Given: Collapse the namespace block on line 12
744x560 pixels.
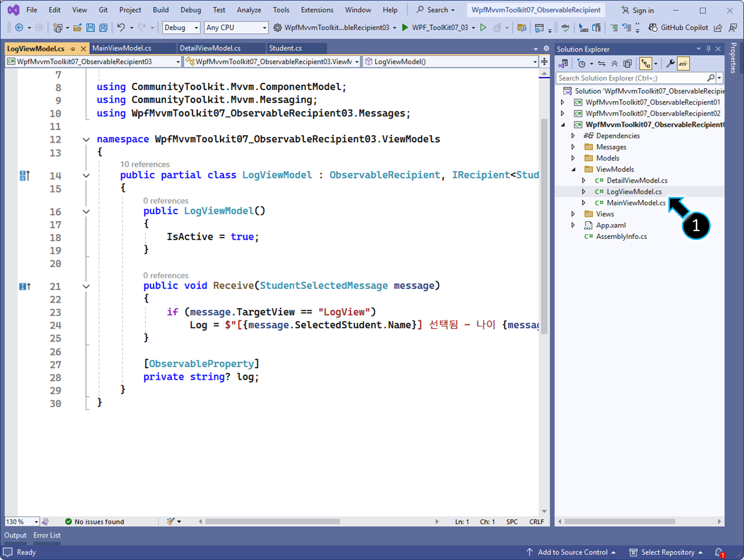Looking at the screenshot, I should (x=86, y=139).
